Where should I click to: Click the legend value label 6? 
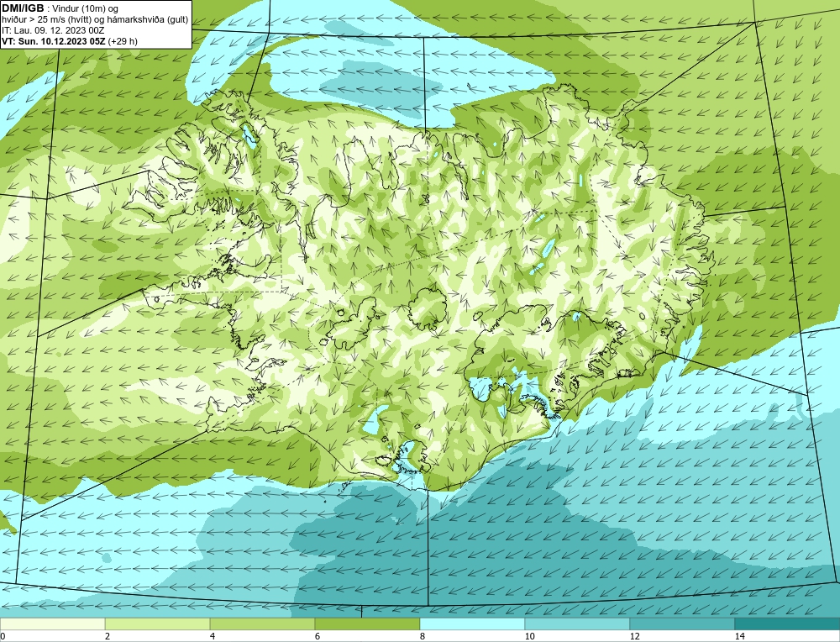pos(318,636)
